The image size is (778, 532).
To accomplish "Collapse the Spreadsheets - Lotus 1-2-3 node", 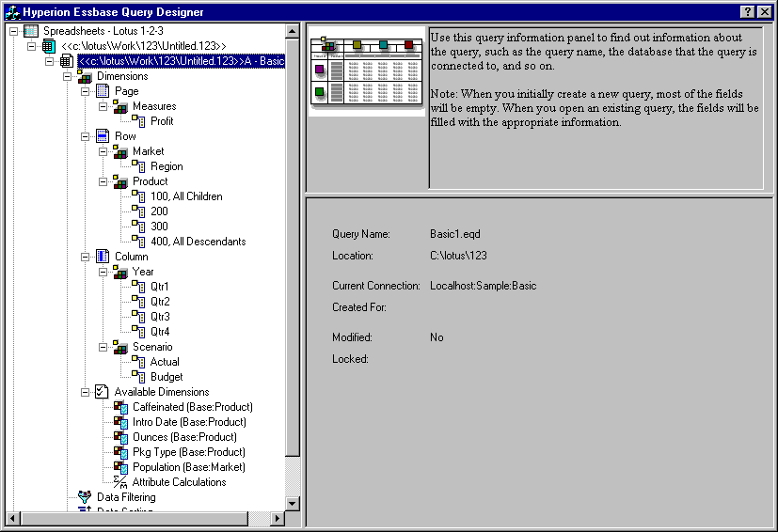I will click(13, 31).
